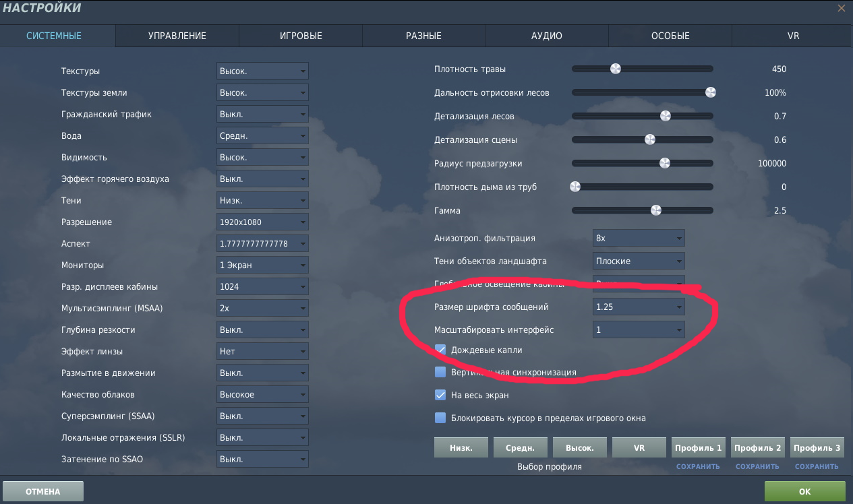Screen dimensions: 853x504
Task: Adjust Плотность дыма из труб slider
Action: 642,187
